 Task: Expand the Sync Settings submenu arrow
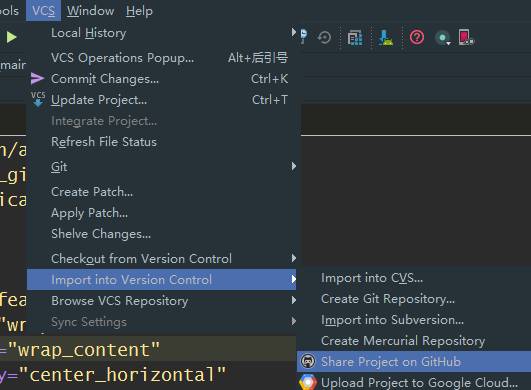point(294,321)
